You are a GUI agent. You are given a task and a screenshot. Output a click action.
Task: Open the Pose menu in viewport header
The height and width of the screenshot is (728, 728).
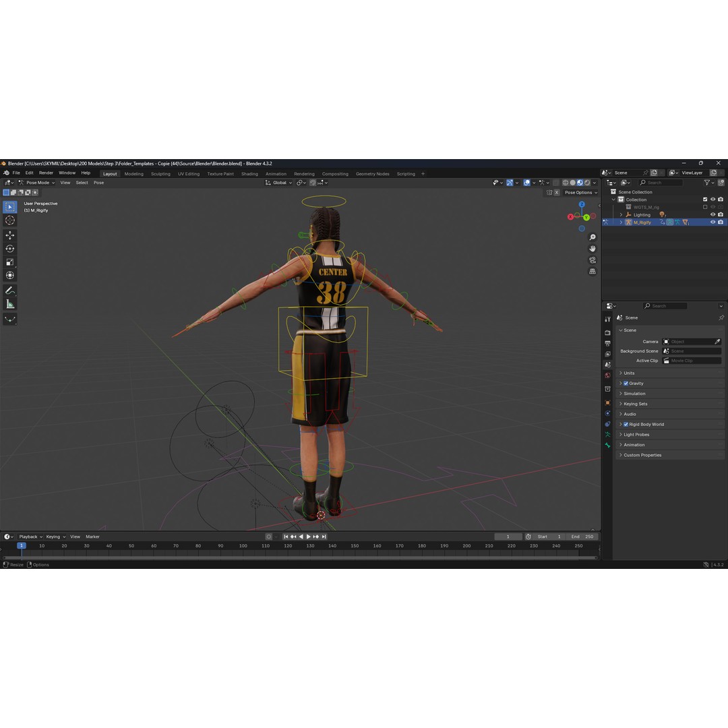[x=99, y=183]
